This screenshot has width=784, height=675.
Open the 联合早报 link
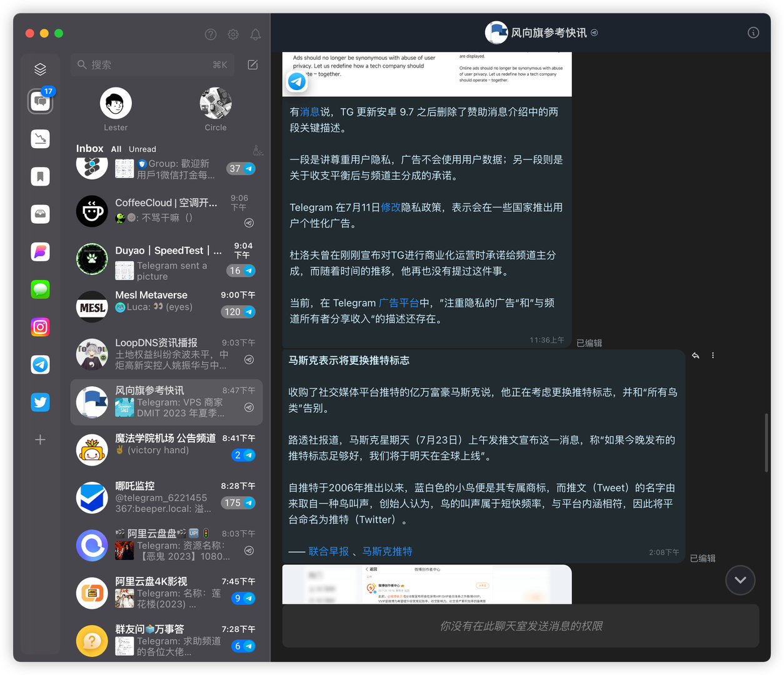pos(329,551)
